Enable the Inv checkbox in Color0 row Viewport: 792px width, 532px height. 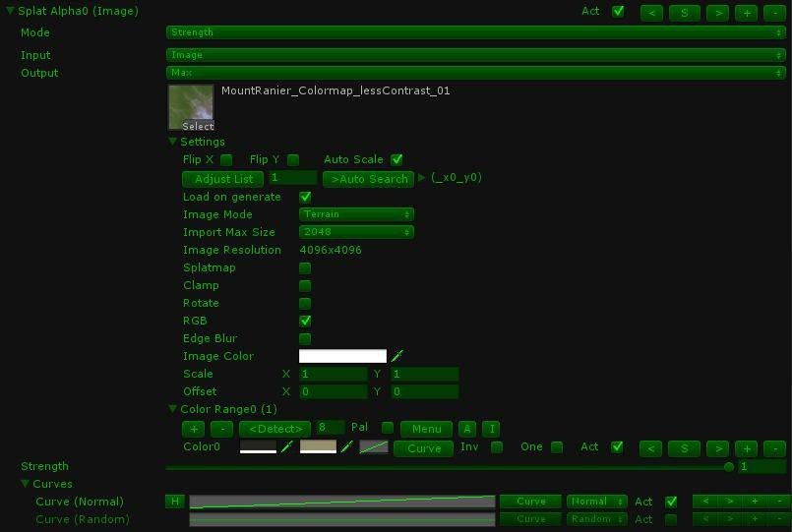coord(497,447)
